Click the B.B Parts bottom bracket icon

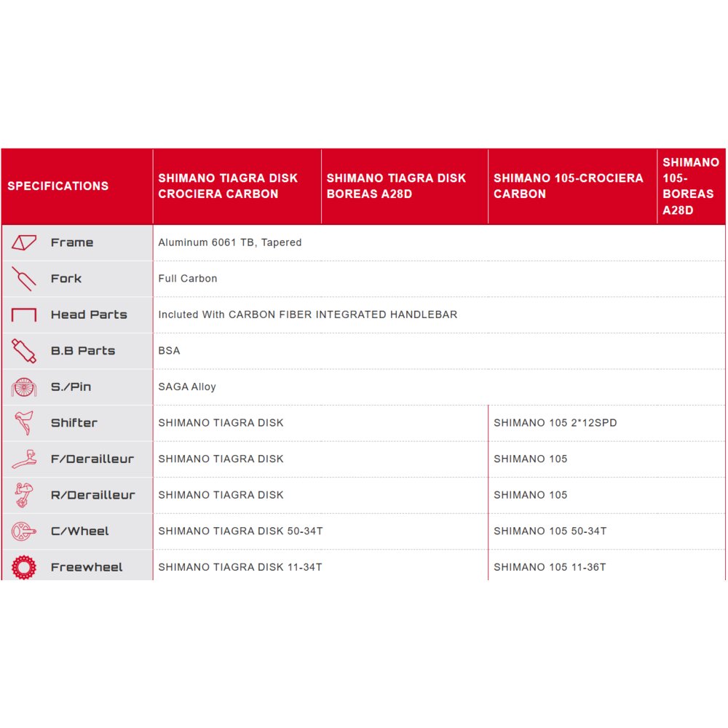click(x=24, y=351)
